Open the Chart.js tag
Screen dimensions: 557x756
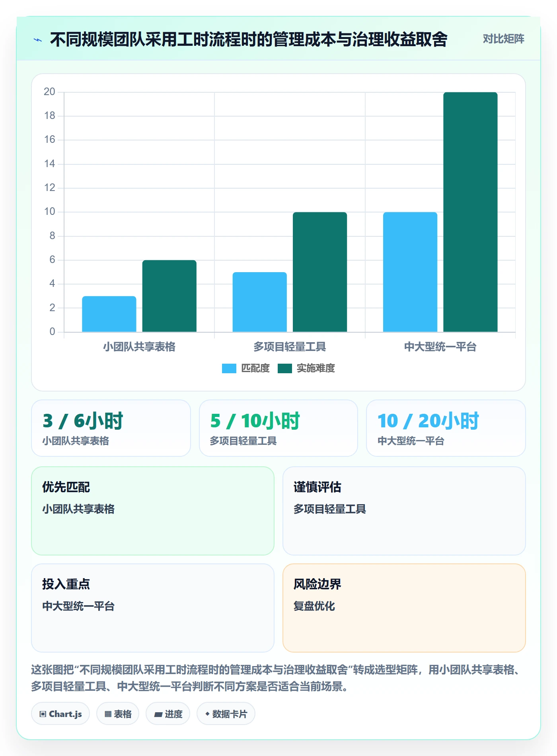coord(60,713)
